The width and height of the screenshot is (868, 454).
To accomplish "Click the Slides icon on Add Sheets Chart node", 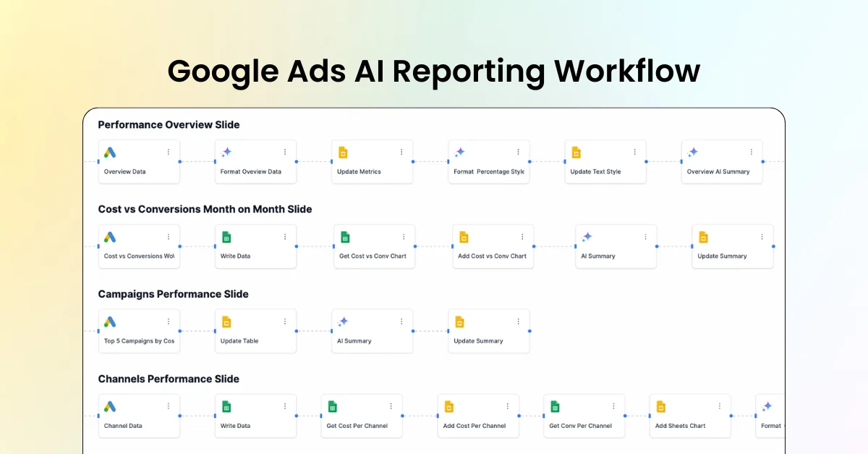I will click(x=660, y=407).
